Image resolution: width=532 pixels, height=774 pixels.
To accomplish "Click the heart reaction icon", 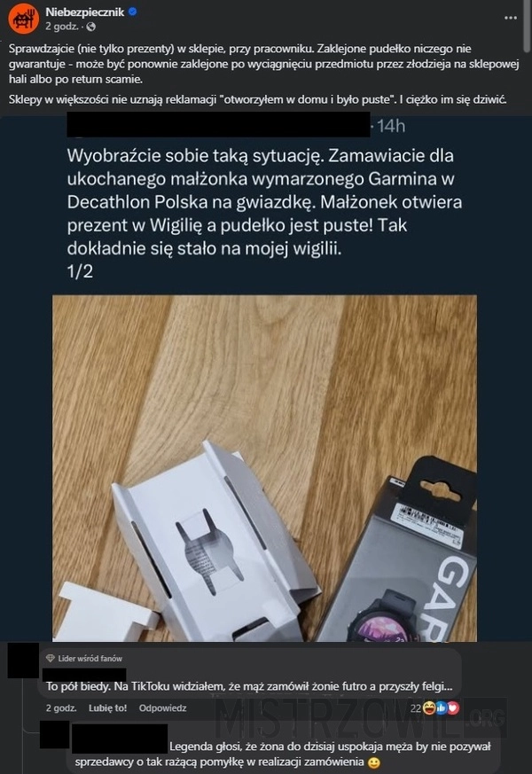I will [x=452, y=708].
